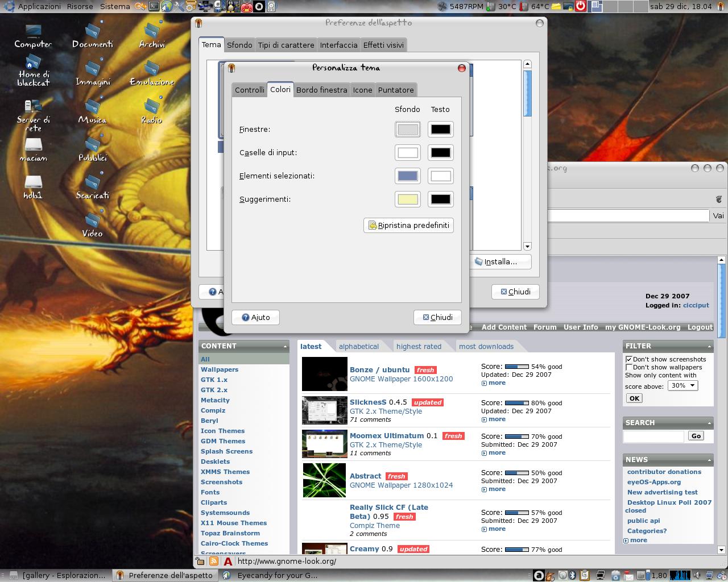728x582 pixels.
Task: Open the Moomex Ultimatum link
Action: (x=387, y=436)
